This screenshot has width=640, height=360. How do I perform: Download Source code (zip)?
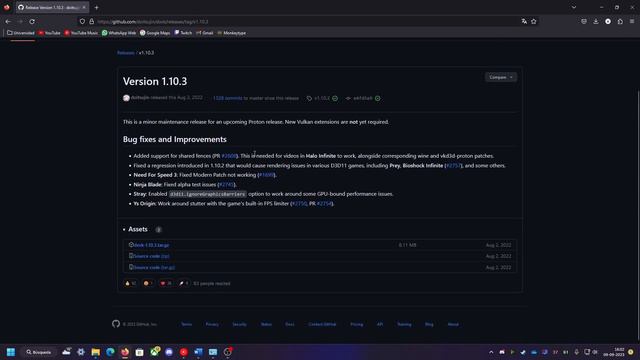(151, 256)
